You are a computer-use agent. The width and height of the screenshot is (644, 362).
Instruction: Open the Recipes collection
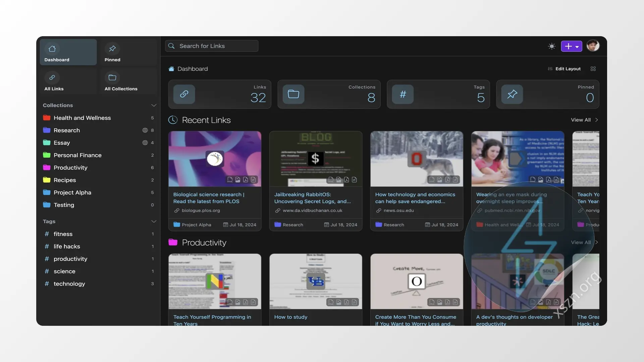[x=98, y=180]
